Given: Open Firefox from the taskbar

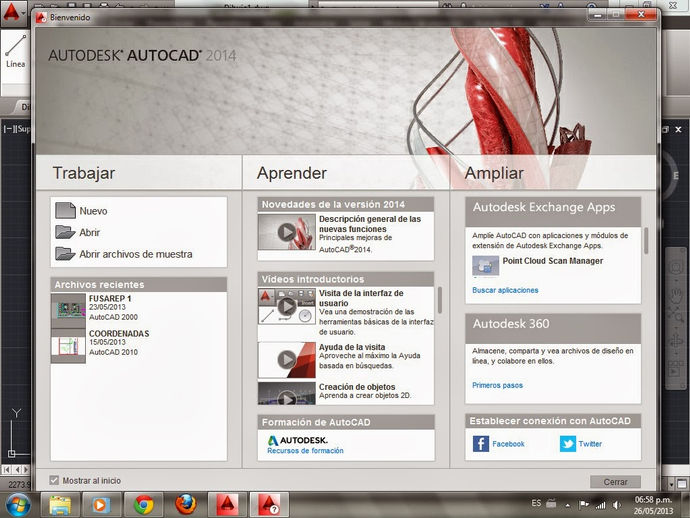Looking at the screenshot, I should (185, 504).
